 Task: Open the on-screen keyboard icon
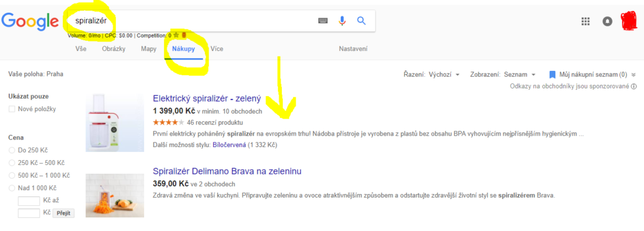[323, 21]
